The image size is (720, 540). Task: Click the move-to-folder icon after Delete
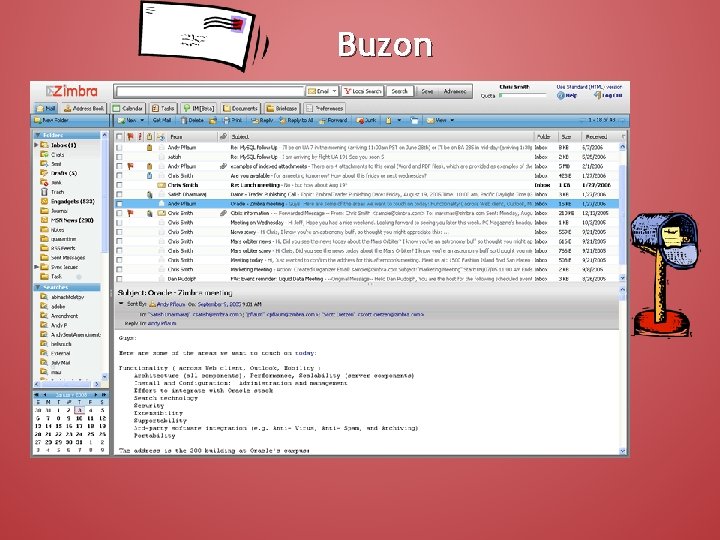click(x=213, y=120)
